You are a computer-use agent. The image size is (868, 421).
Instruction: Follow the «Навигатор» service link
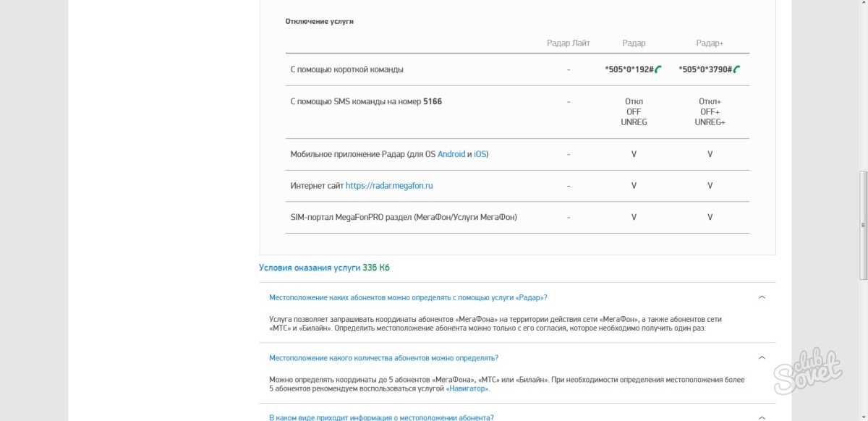tap(467, 388)
